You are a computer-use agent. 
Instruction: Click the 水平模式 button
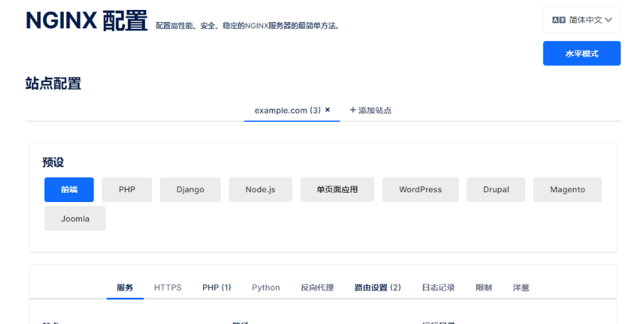(582, 53)
